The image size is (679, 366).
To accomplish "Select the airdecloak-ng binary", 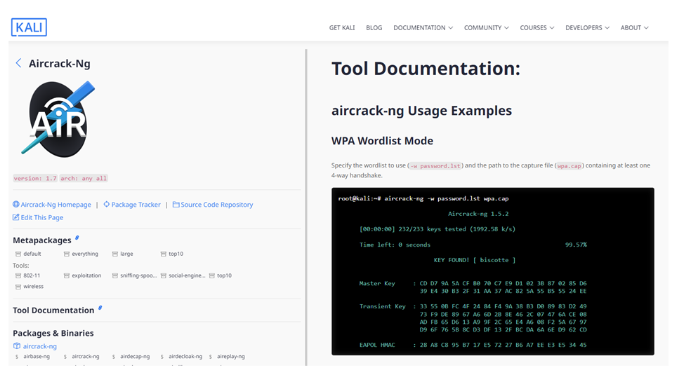I will click(185, 356).
